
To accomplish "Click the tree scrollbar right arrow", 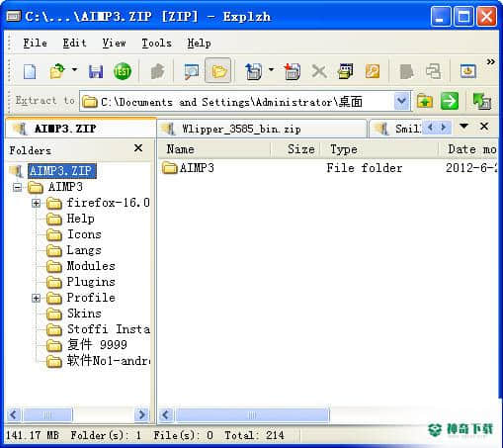I will point(142,414).
